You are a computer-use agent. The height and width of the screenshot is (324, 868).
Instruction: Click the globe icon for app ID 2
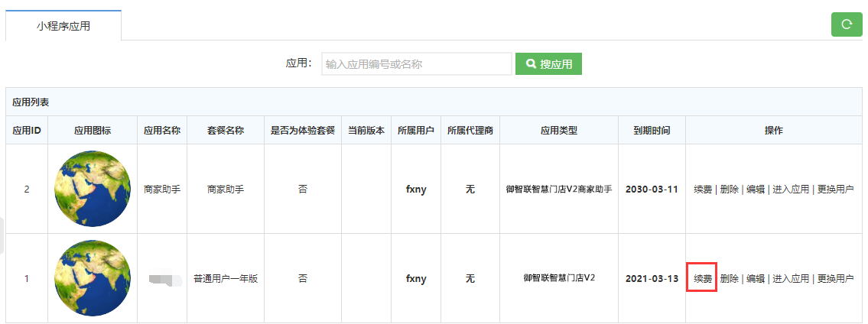click(x=93, y=189)
